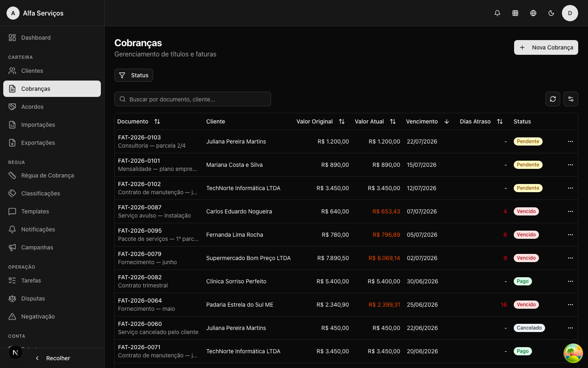The height and width of the screenshot is (368, 588).
Task: Select document FAT-2026-0071
Action: pos(139,347)
